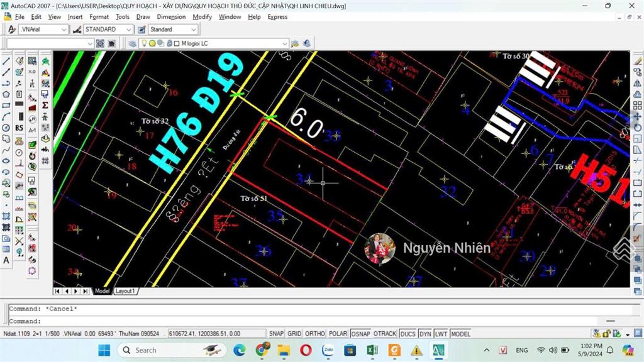Toggle OSNAP object snap

[x=360, y=334]
